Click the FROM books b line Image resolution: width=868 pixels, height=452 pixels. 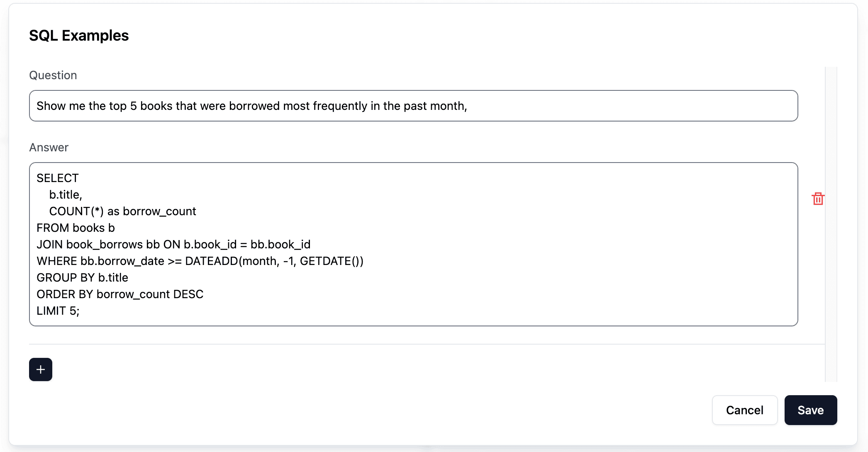tap(76, 228)
